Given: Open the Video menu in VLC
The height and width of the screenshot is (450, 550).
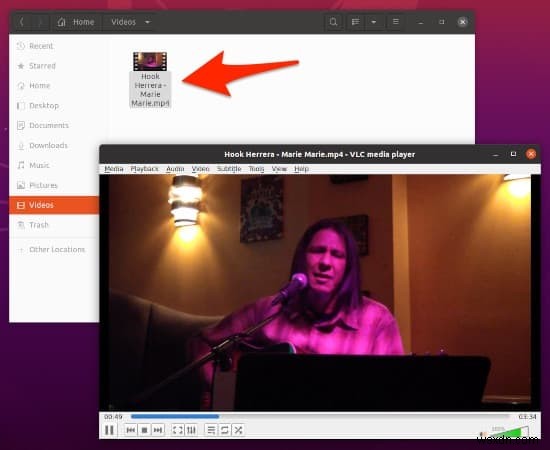Looking at the screenshot, I should pos(201,169).
